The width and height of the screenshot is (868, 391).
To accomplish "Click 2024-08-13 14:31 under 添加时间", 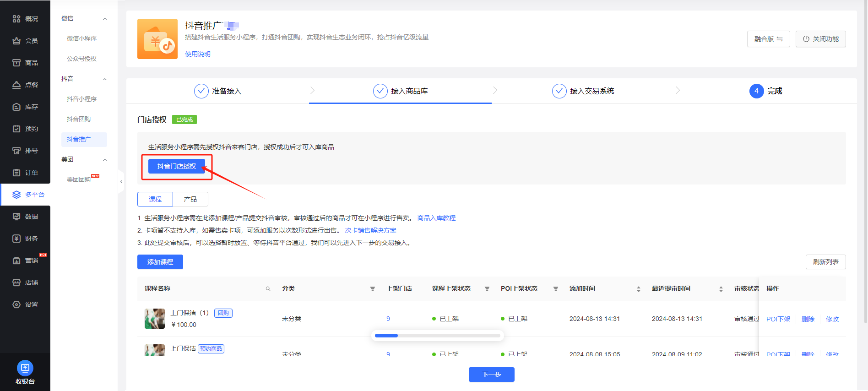I will pyautogui.click(x=595, y=319).
